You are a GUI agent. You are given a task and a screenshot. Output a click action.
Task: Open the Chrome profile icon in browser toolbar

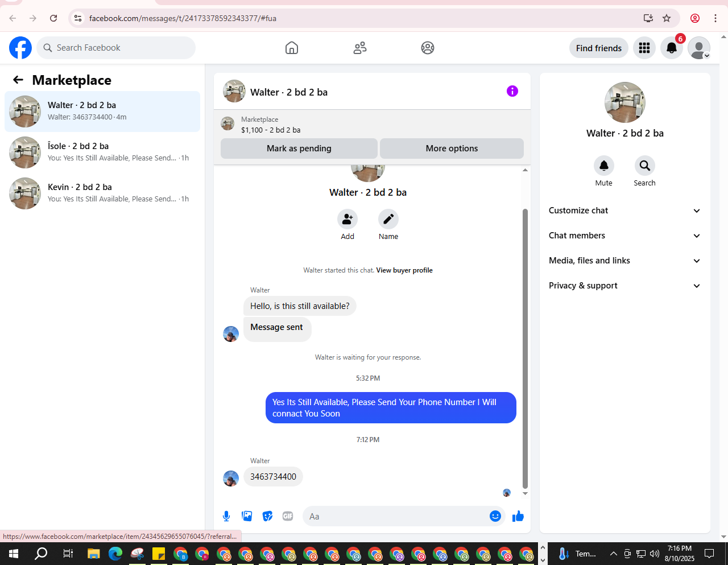[695, 18]
